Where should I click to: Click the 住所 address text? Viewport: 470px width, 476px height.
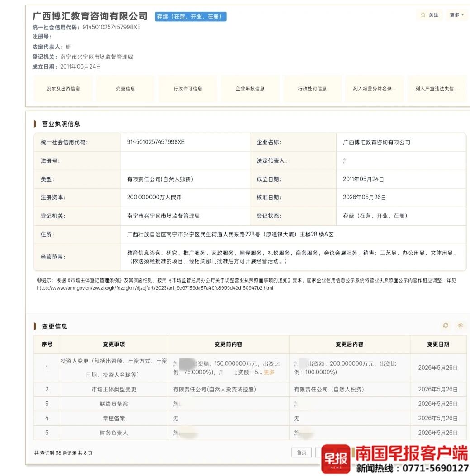(230, 234)
